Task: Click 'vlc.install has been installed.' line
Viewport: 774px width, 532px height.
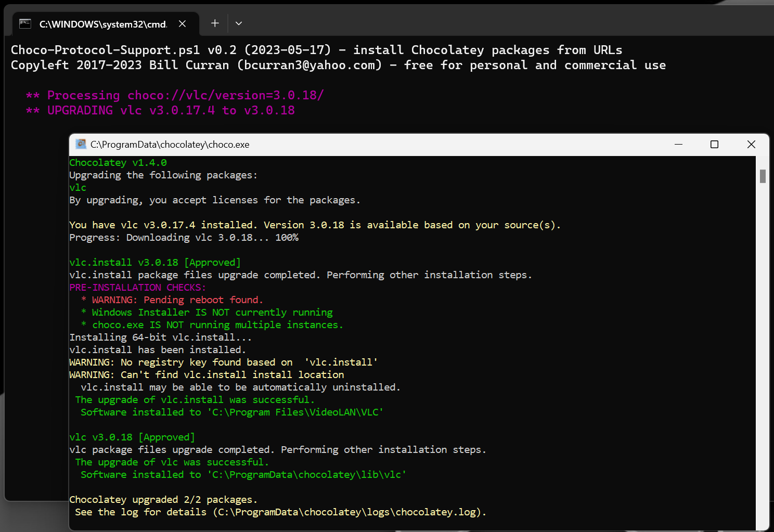Action: pyautogui.click(x=158, y=350)
